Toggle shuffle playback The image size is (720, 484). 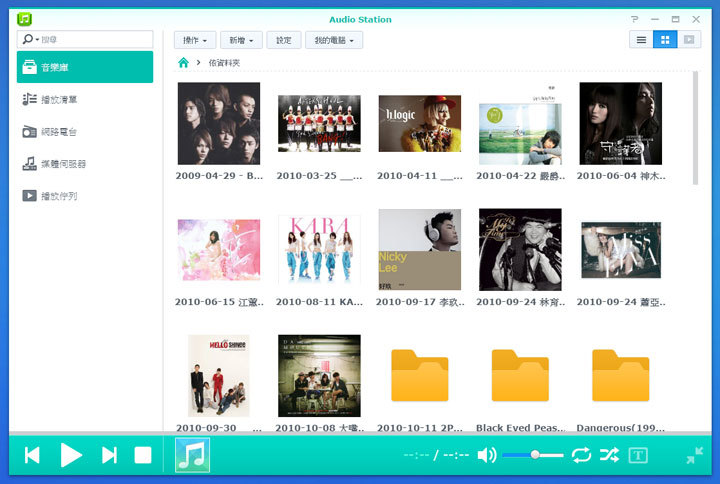pos(609,456)
